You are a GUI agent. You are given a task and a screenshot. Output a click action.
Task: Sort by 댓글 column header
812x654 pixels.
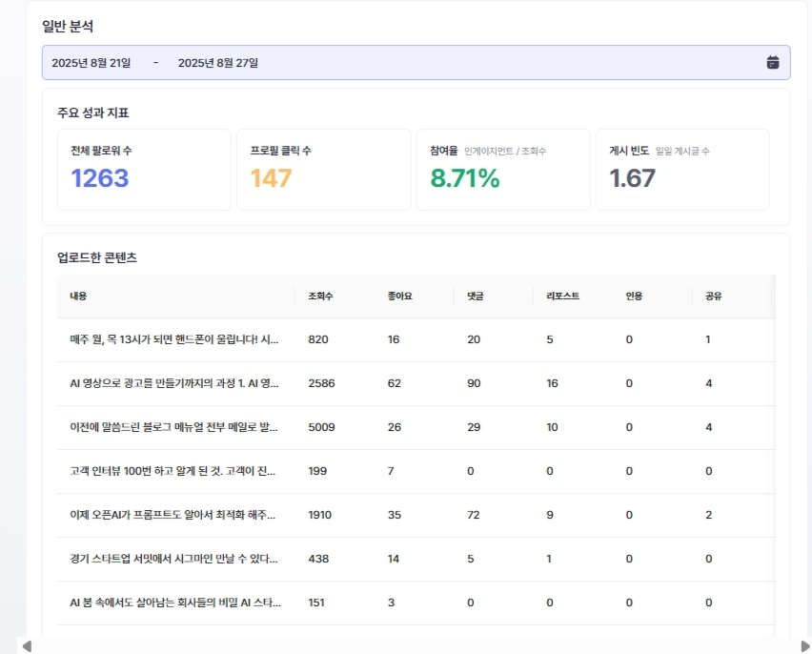[475, 296]
